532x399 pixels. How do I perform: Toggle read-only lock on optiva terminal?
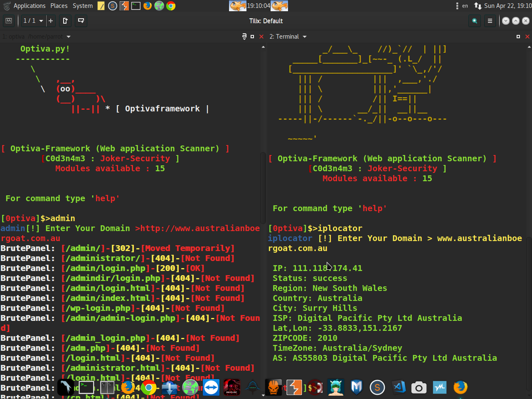coord(244,37)
